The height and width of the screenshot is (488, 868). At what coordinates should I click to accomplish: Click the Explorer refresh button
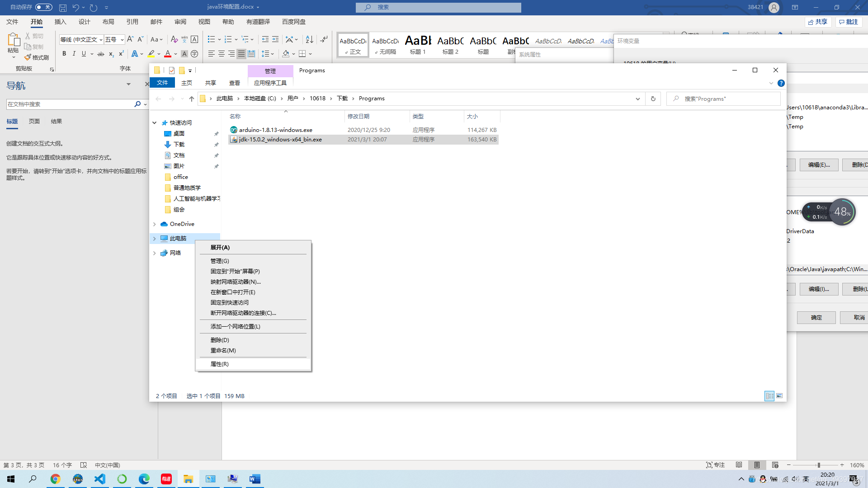pos(653,99)
